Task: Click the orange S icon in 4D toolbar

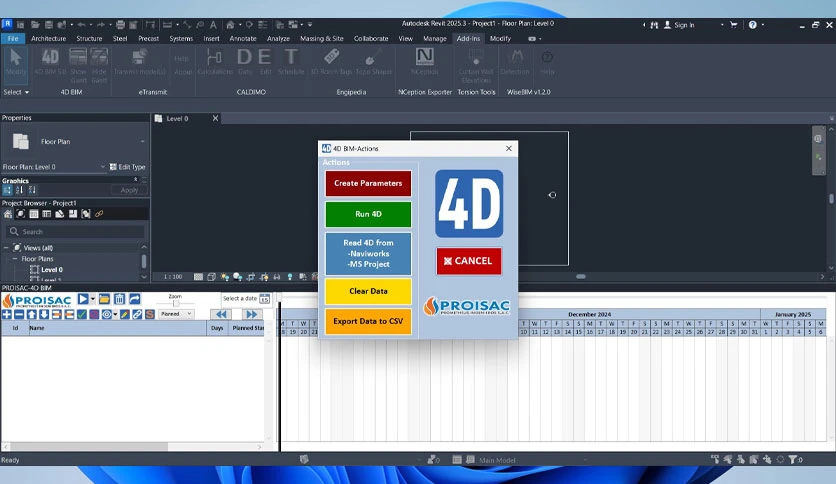Action: [150, 314]
